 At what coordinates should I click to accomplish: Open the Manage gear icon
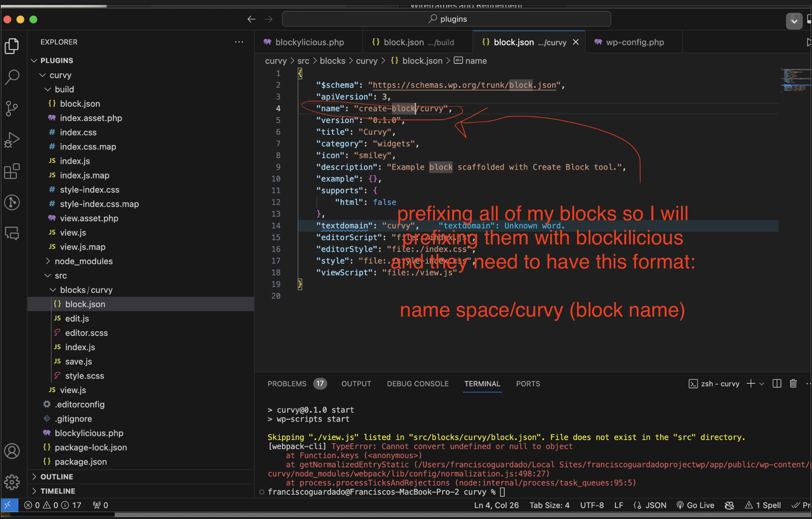pyautogui.click(x=12, y=482)
